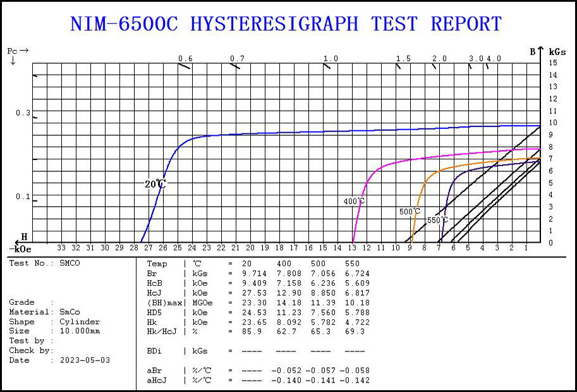This screenshot has width=577, height=392.
Task: Click the NIM-6500C Hysteresigraph Test Report title
Action: [286, 24]
